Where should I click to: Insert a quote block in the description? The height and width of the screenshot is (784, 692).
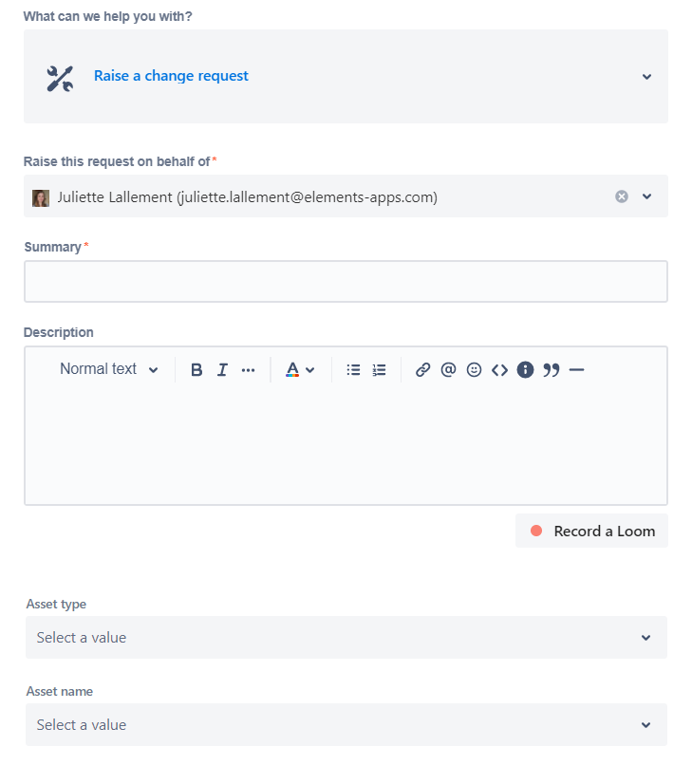pos(552,369)
